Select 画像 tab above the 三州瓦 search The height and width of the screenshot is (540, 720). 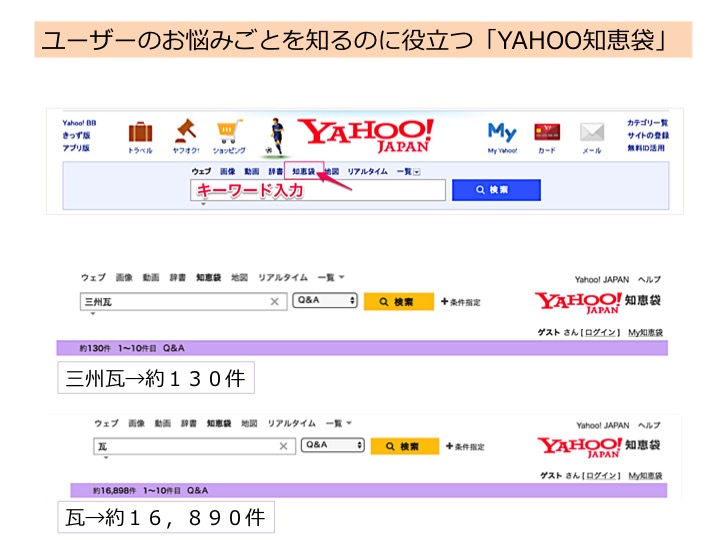pyautogui.click(x=124, y=277)
